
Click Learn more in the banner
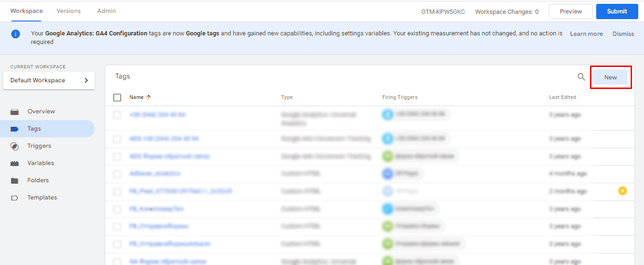coord(586,34)
